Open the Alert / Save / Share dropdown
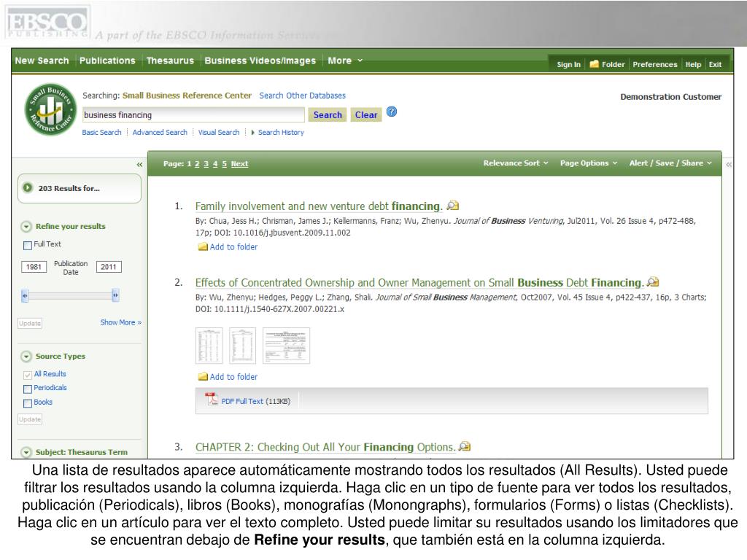Screen dimensions: 747x560 670,163
